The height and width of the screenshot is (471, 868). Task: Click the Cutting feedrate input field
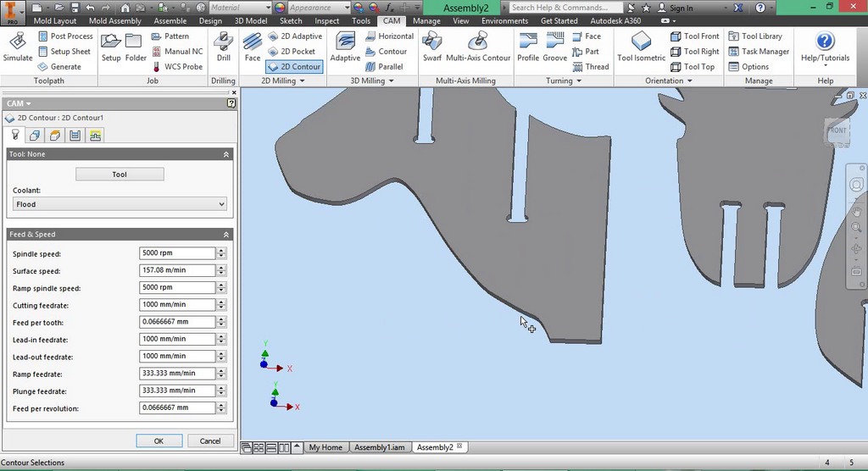(177, 304)
